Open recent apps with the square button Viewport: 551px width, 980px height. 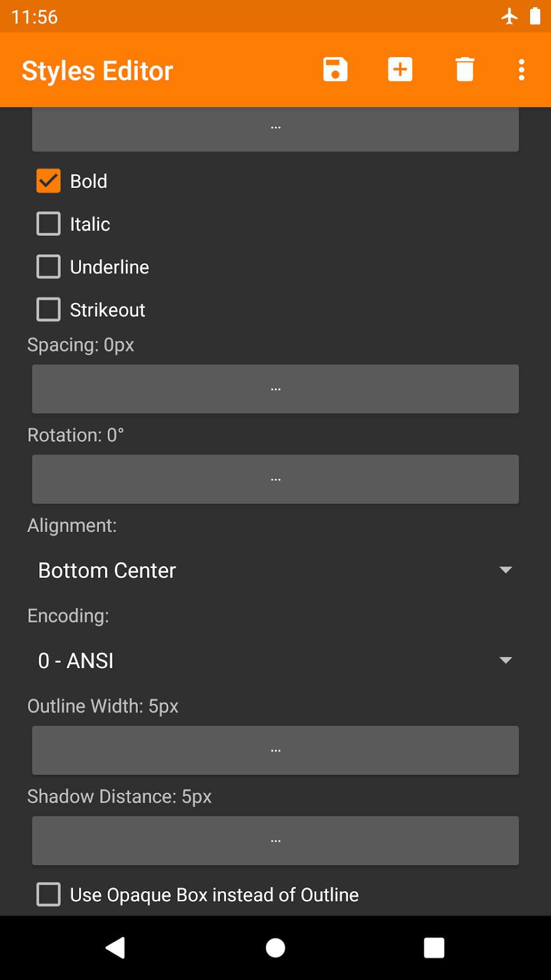[x=434, y=948]
